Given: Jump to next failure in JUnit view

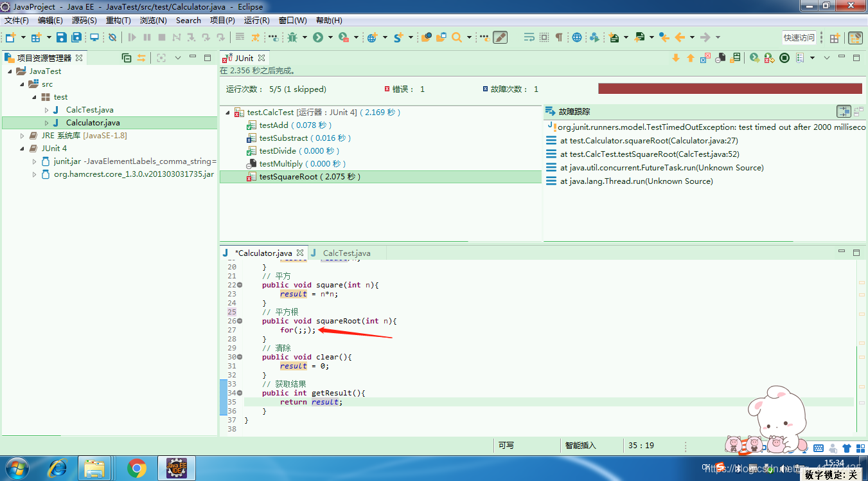Looking at the screenshot, I should pos(676,58).
